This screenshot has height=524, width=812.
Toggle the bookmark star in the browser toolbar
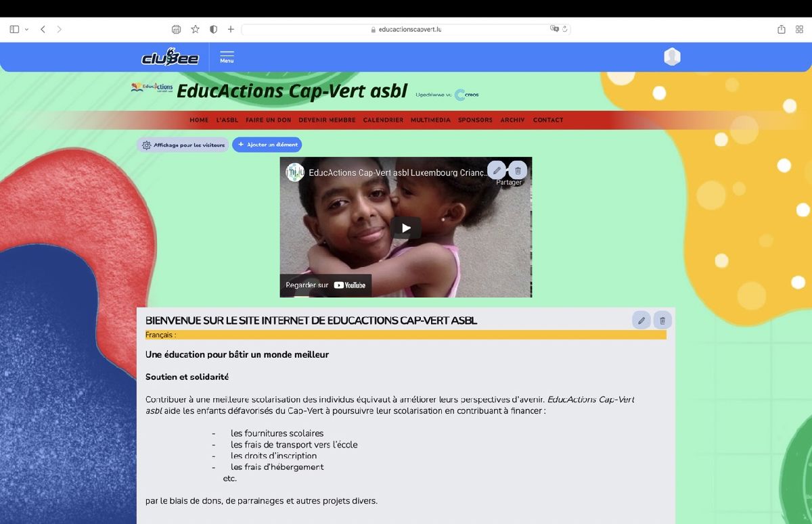click(x=195, y=29)
